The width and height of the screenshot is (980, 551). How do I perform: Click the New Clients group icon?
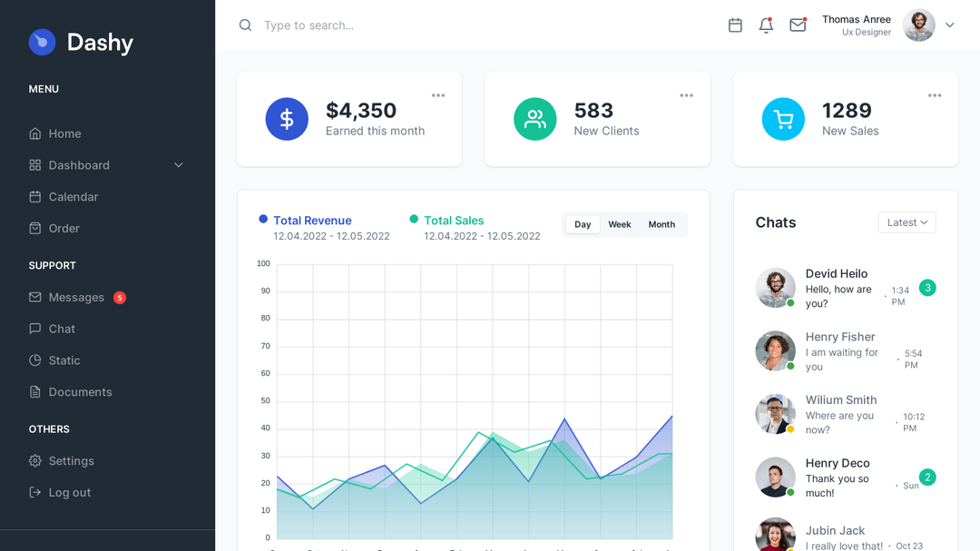point(534,119)
